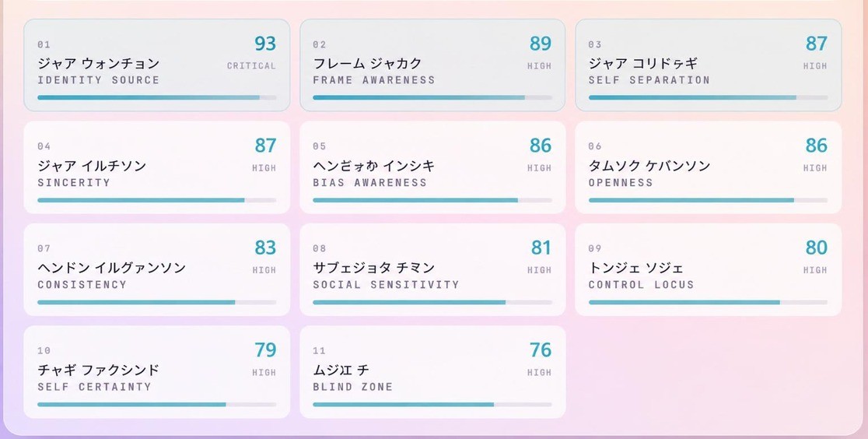Click the Openness progress bar
The width and height of the screenshot is (868, 439).
[x=708, y=200]
